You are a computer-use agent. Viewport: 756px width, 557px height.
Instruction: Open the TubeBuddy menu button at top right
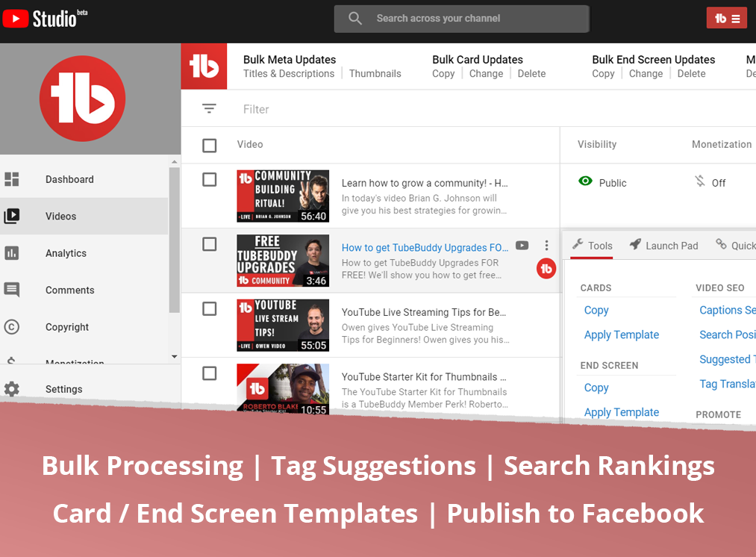pyautogui.click(x=727, y=19)
